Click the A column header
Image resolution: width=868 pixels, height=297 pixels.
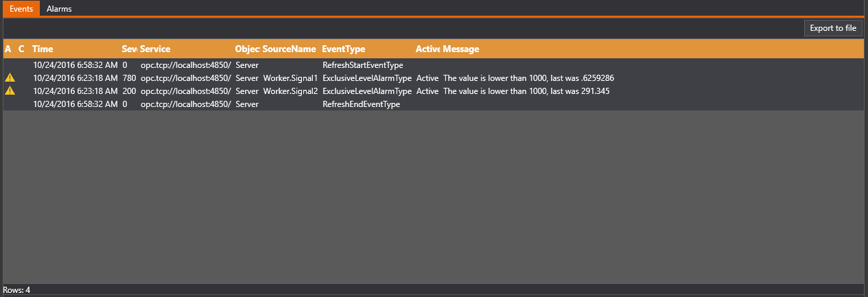click(x=8, y=49)
